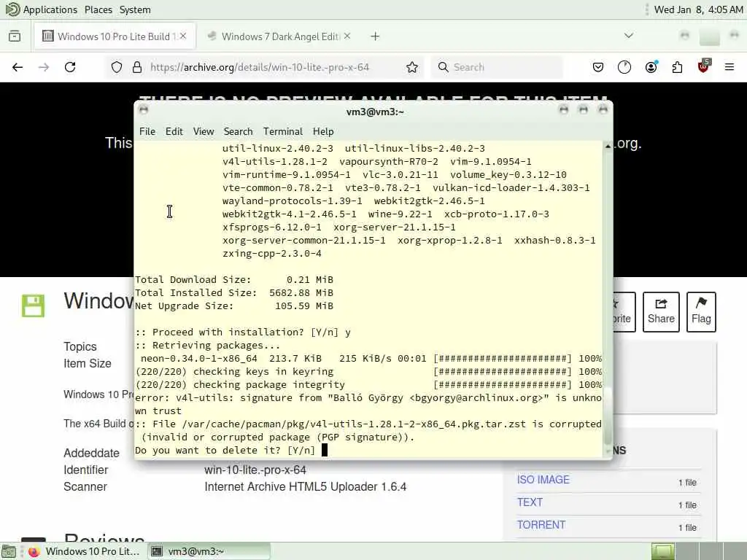Viewport: 747px width, 560px height.
Task: Open Firefox View icon left of tabs
Action: [15, 36]
